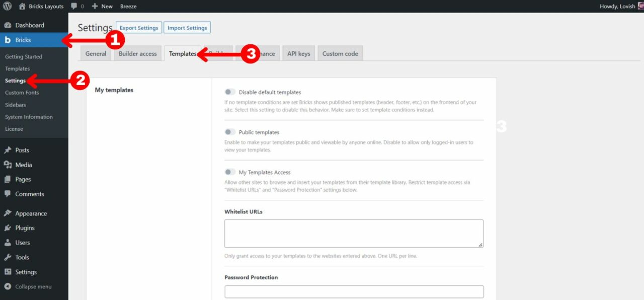Viewport: 644px width, 300px height.
Task: Click the Whitelist URLs text area
Action: tap(353, 233)
